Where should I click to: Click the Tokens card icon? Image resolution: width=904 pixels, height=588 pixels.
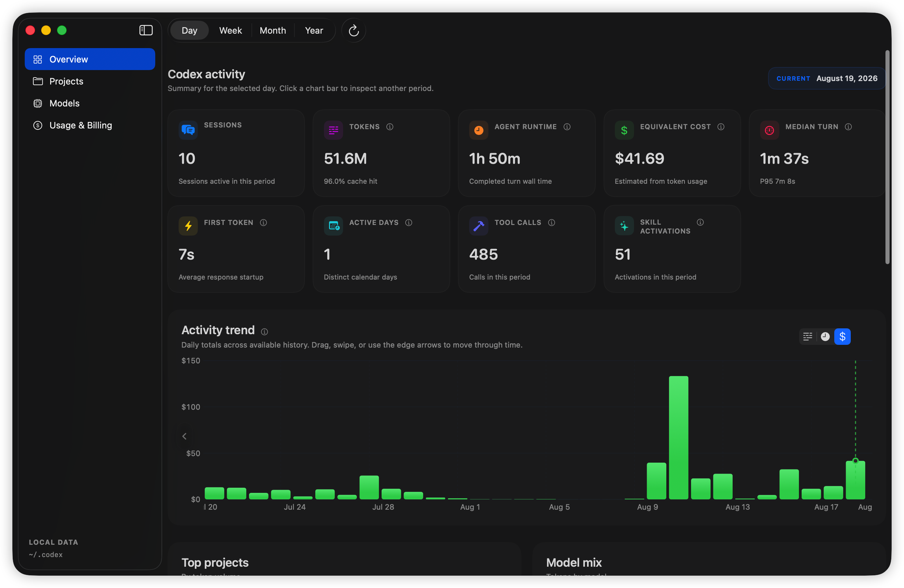[x=334, y=130]
